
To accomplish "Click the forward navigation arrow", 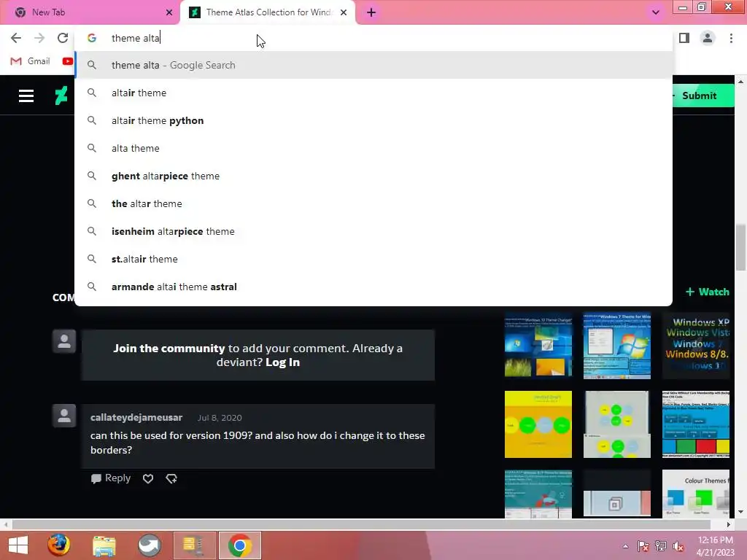I will click(x=39, y=38).
